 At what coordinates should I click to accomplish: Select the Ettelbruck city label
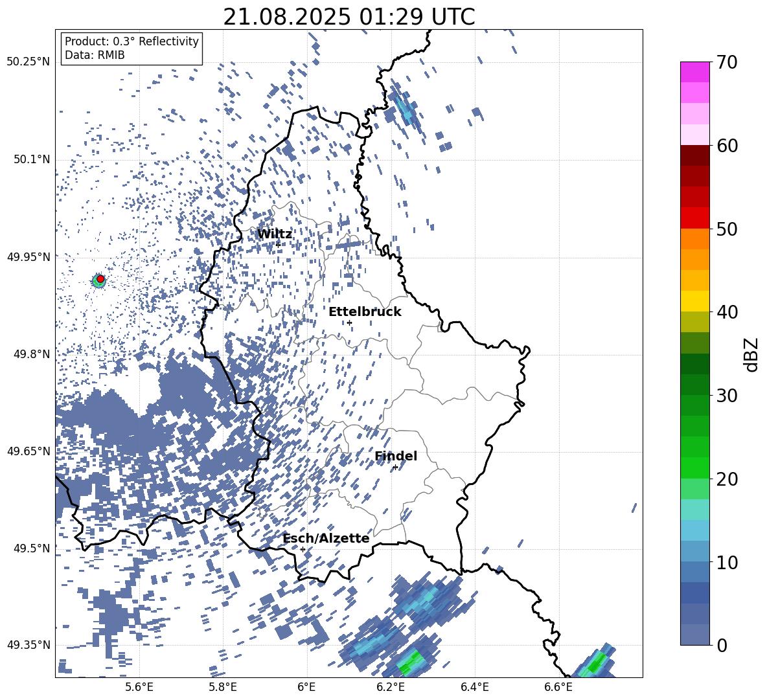365,312
